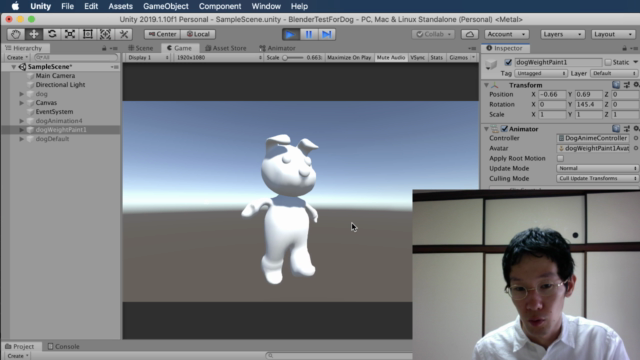
Task: Adjust the Game view Scale slider
Action: point(293,58)
